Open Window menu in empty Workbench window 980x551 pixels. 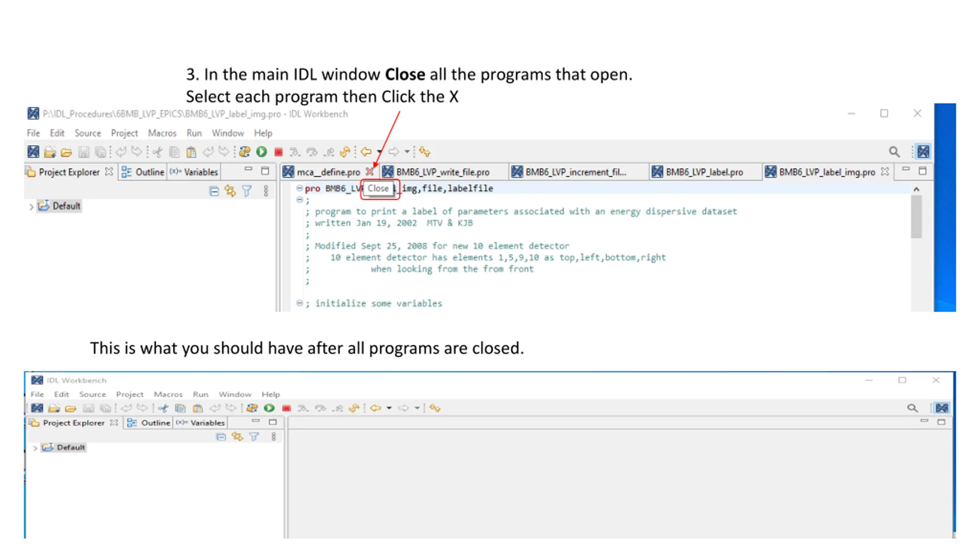(x=235, y=394)
